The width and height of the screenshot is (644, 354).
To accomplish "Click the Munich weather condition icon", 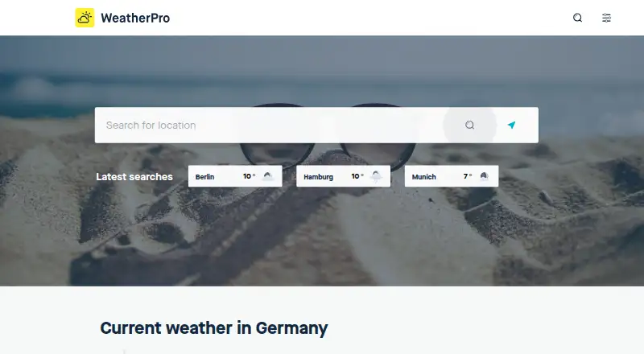I will click(485, 176).
